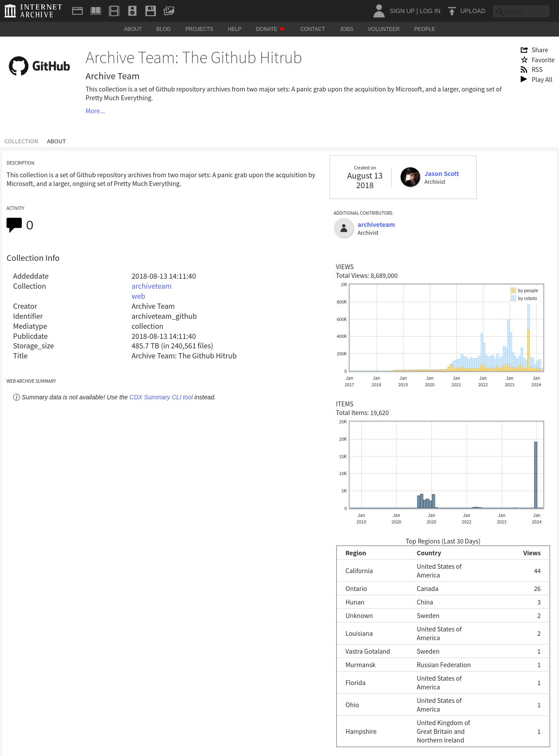This screenshot has width=559, height=756.
Task: Open the Volunteer menu item
Action: [384, 29]
